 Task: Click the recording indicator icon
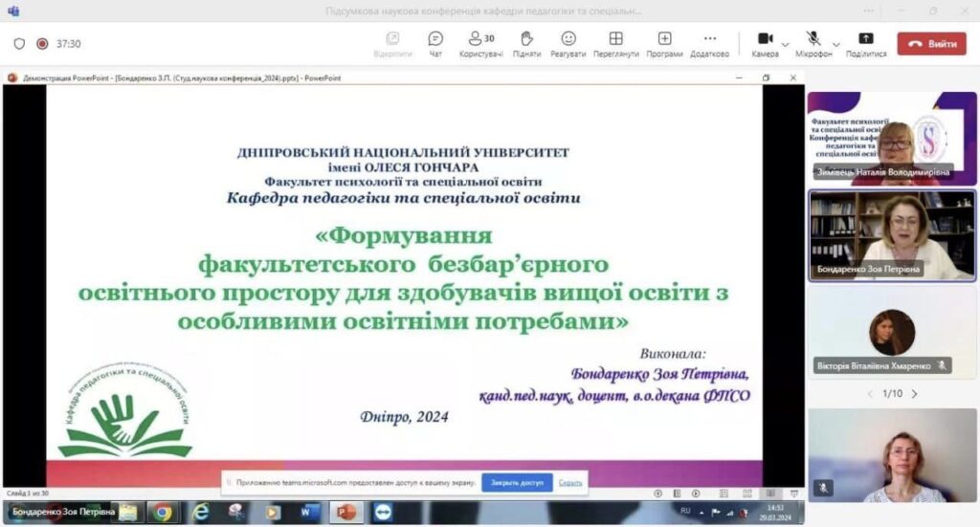[42, 44]
